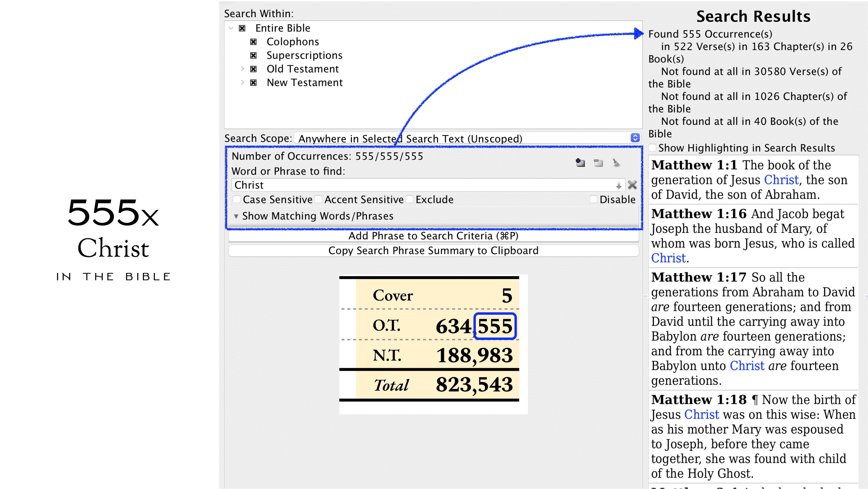Click the down arrow in phrase field
Image resolution: width=868 pixels, height=489 pixels.
pyautogui.click(x=618, y=185)
